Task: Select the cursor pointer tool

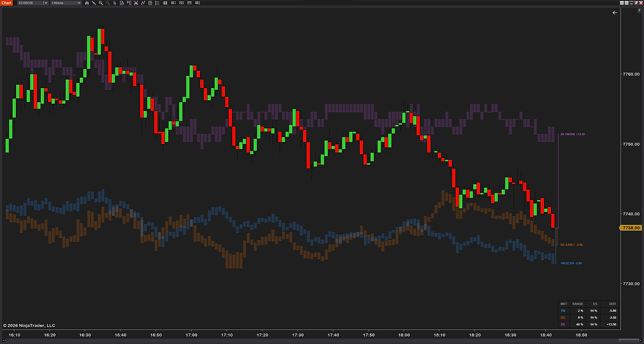Action: tap(114, 3)
